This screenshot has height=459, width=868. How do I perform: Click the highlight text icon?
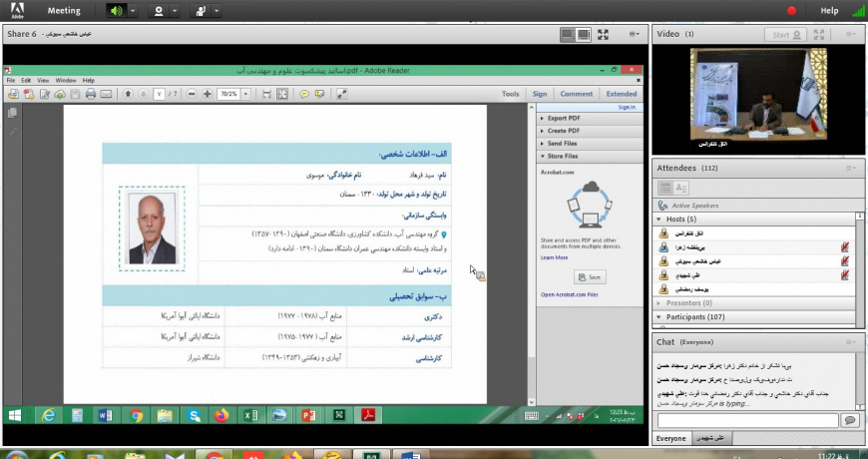coord(319,94)
